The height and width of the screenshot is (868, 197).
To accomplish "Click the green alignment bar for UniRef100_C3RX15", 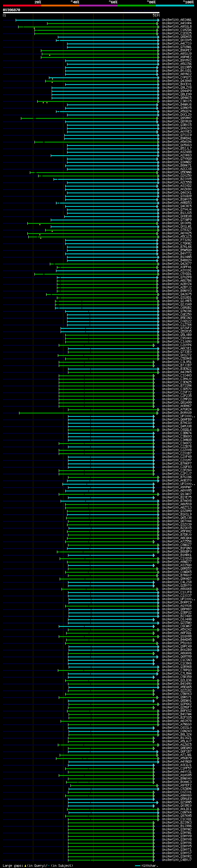I will point(98,101).
